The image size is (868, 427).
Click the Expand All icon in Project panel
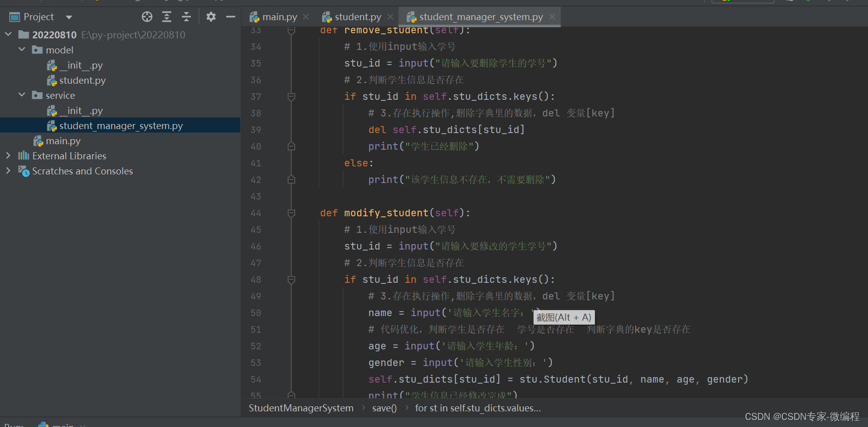[167, 17]
